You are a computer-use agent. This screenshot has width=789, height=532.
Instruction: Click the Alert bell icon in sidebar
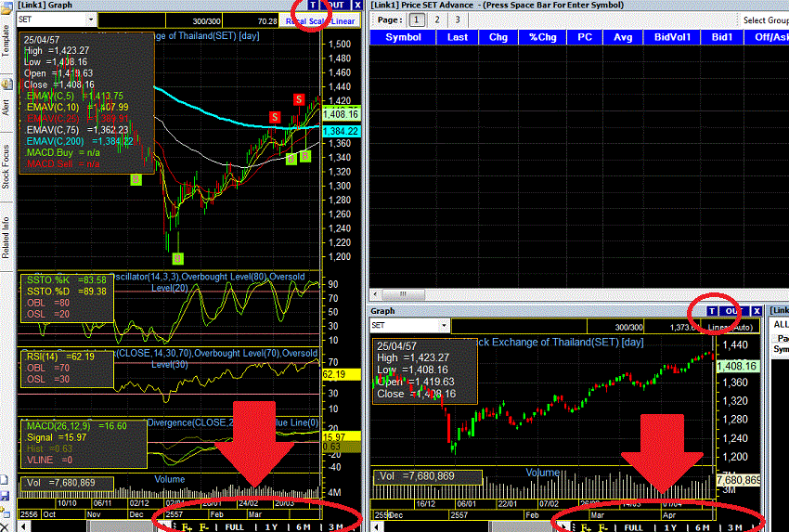click(6, 84)
